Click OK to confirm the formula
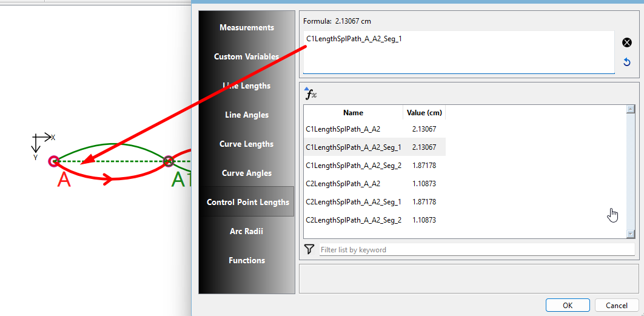644x316 pixels. click(568, 305)
